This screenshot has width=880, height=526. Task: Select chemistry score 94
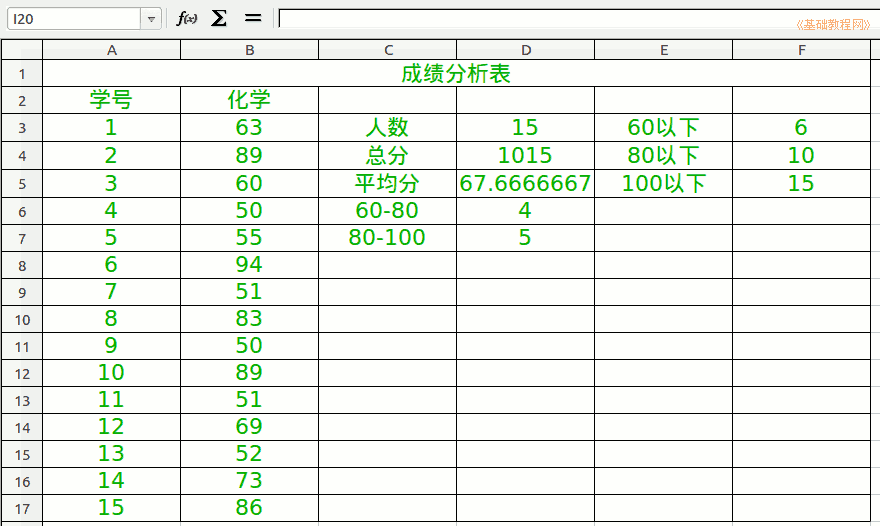pyautogui.click(x=250, y=265)
